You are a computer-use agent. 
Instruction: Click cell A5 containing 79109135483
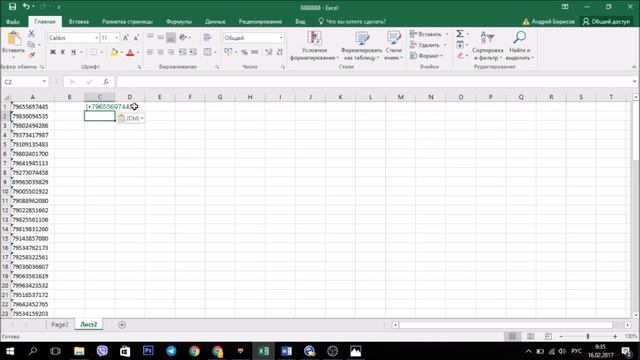click(x=33, y=144)
